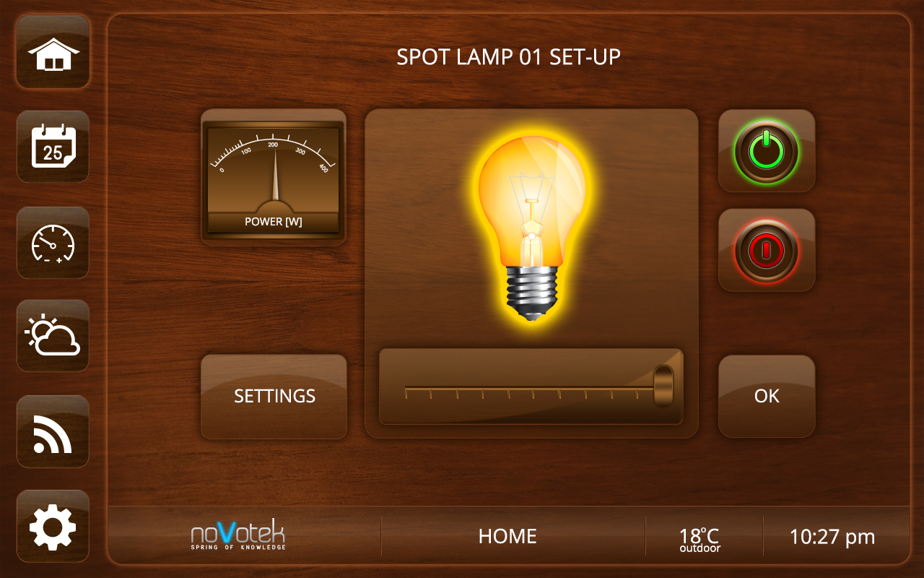The image size is (924, 578).
Task: Open the gauge meter sidebar icon
Action: point(53,243)
